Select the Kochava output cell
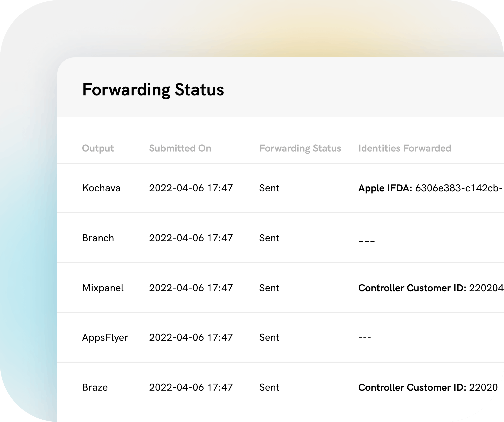 101,188
